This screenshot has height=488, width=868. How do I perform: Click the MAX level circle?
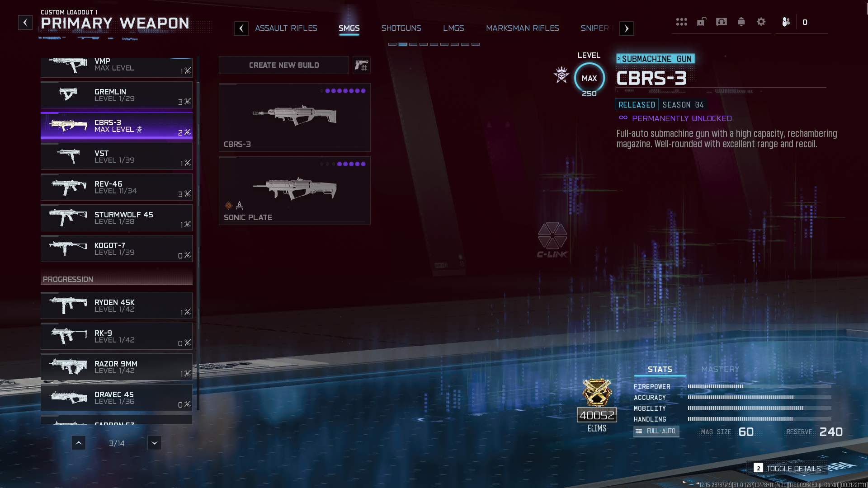pos(589,78)
